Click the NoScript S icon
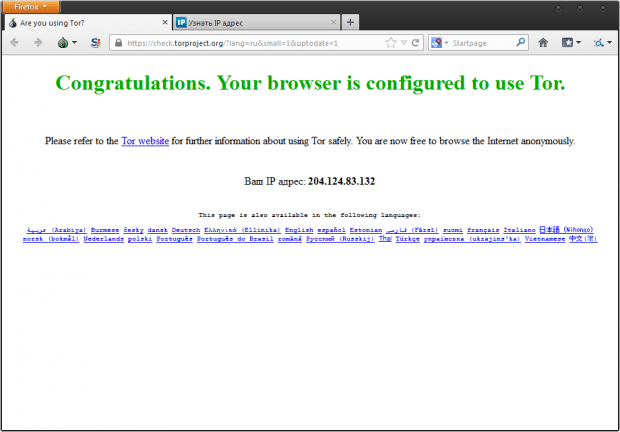The height and width of the screenshot is (432, 620). coord(95,43)
